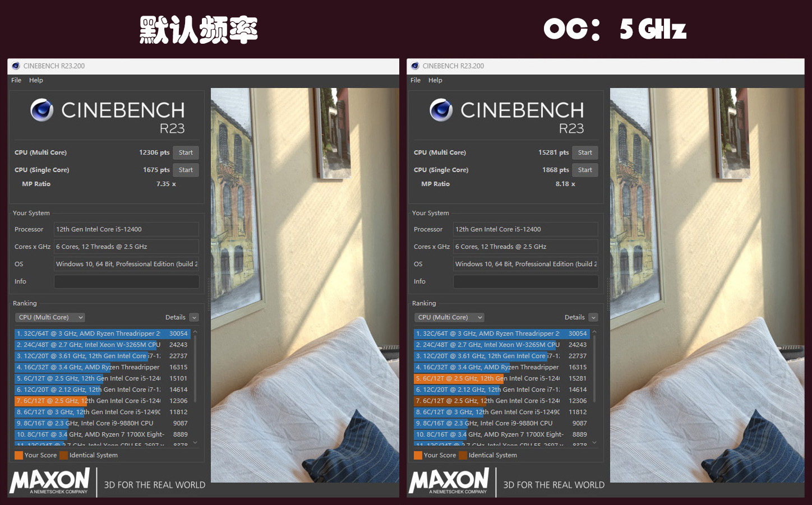Viewport: 812px width, 505px height.
Task: Open the File menu in the OC 5 GHz window
Action: pos(416,80)
